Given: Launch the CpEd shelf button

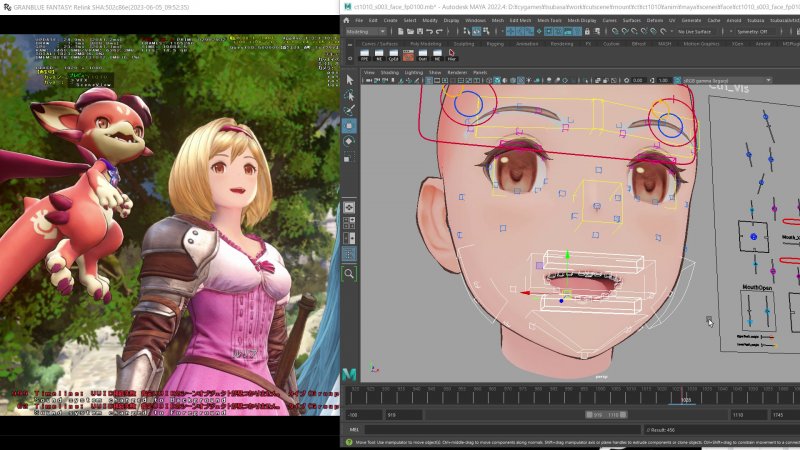Looking at the screenshot, I should (x=393, y=55).
